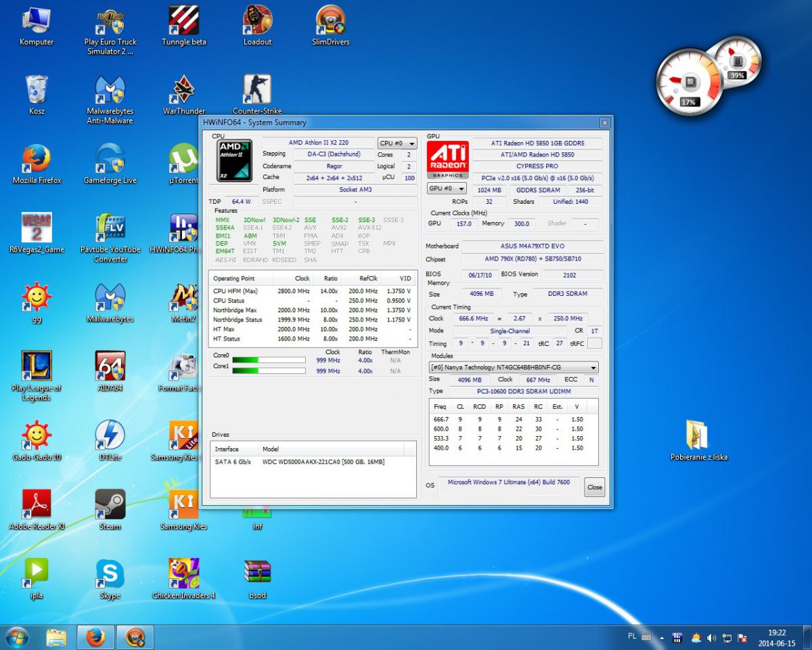
Task: Select the bsod archive icon
Action: tap(257, 579)
